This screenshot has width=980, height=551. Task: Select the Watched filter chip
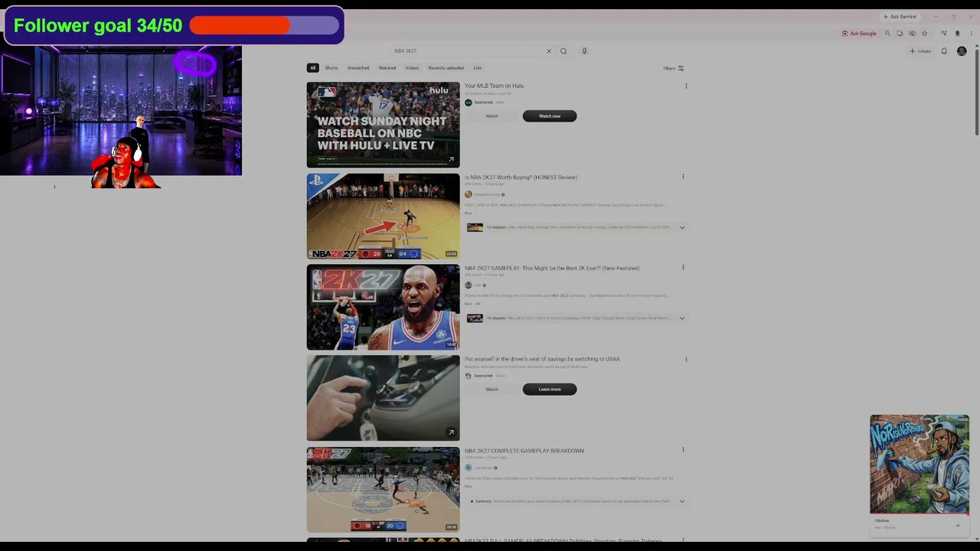387,68
